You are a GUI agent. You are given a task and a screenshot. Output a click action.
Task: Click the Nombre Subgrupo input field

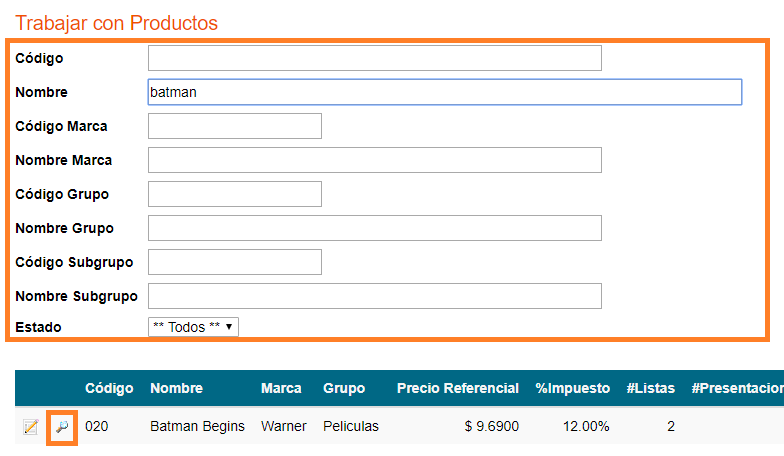(374, 296)
